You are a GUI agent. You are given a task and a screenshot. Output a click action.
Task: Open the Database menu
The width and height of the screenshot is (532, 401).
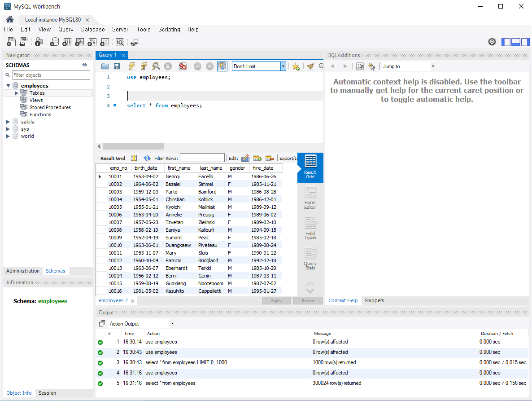[x=93, y=30]
